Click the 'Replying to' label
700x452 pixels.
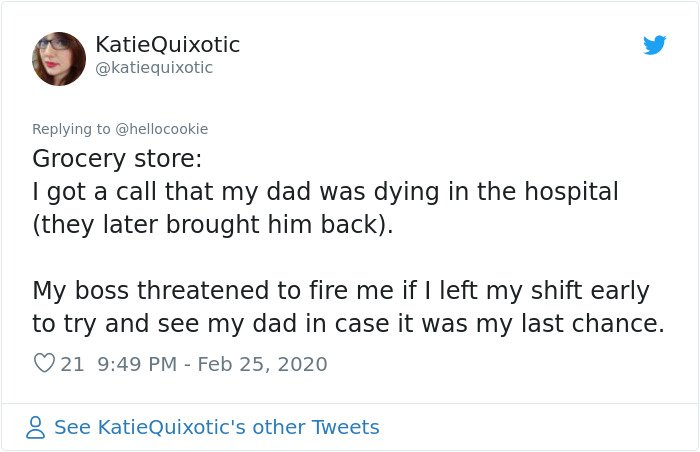click(71, 129)
